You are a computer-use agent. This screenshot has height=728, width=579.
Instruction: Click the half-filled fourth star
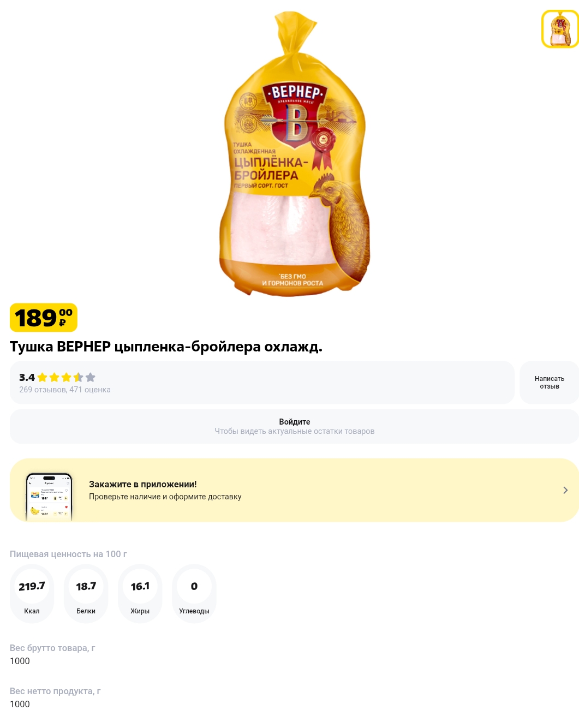(x=79, y=377)
